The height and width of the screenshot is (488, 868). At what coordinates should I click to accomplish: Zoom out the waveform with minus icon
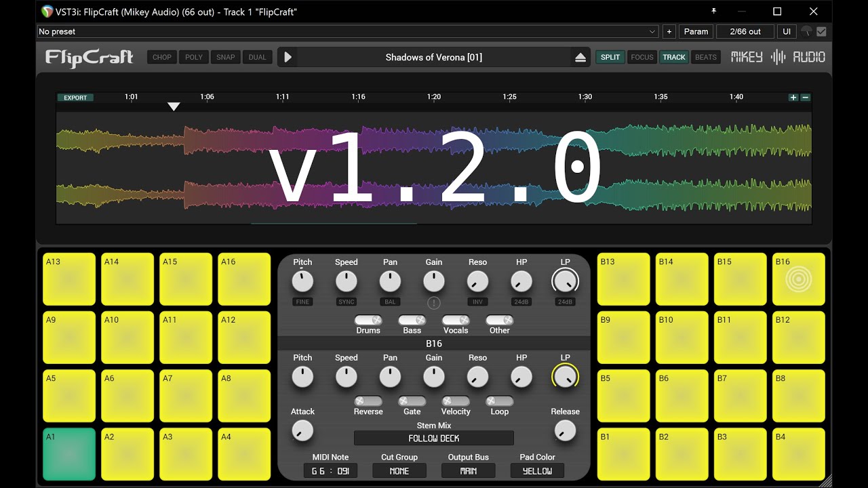[806, 98]
